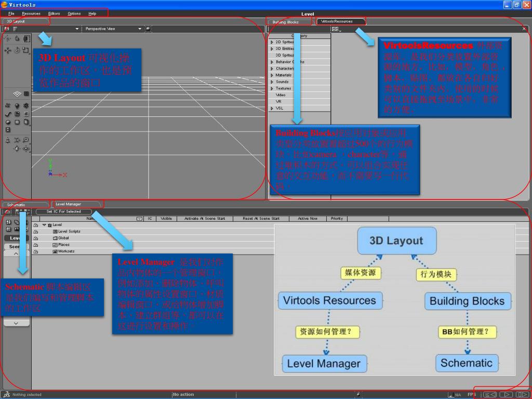Switch to the 3D Layout tab
The image size is (532, 399).
pos(25,21)
